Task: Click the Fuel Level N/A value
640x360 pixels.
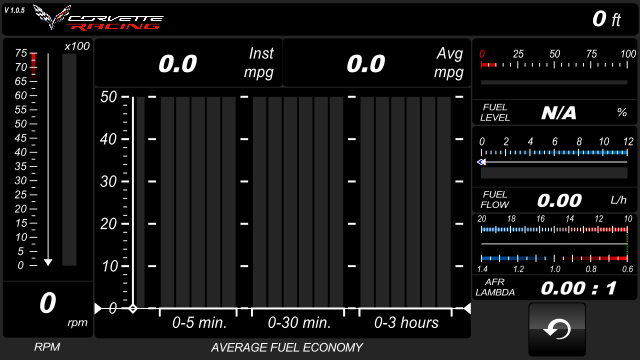Action: click(558, 113)
